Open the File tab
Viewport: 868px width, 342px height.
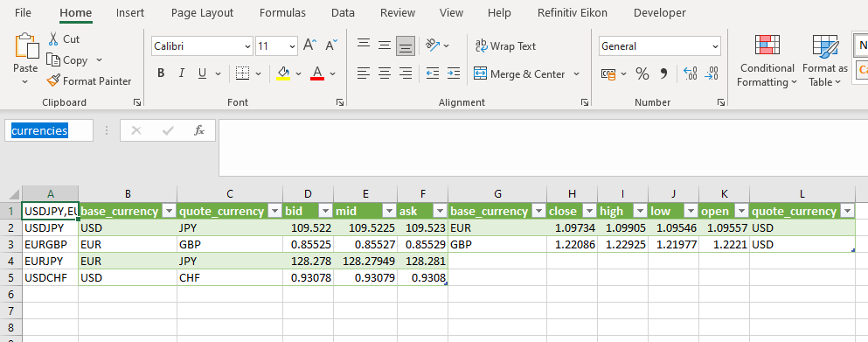pos(24,13)
